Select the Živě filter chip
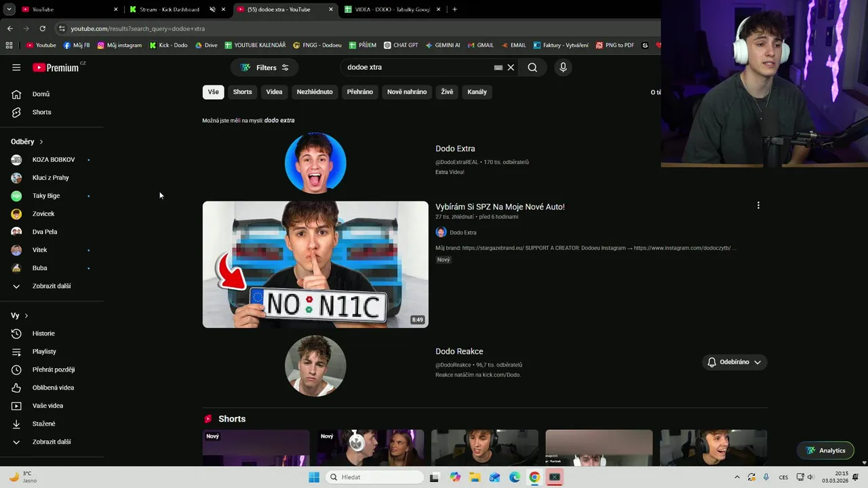The width and height of the screenshot is (868, 488). (447, 92)
